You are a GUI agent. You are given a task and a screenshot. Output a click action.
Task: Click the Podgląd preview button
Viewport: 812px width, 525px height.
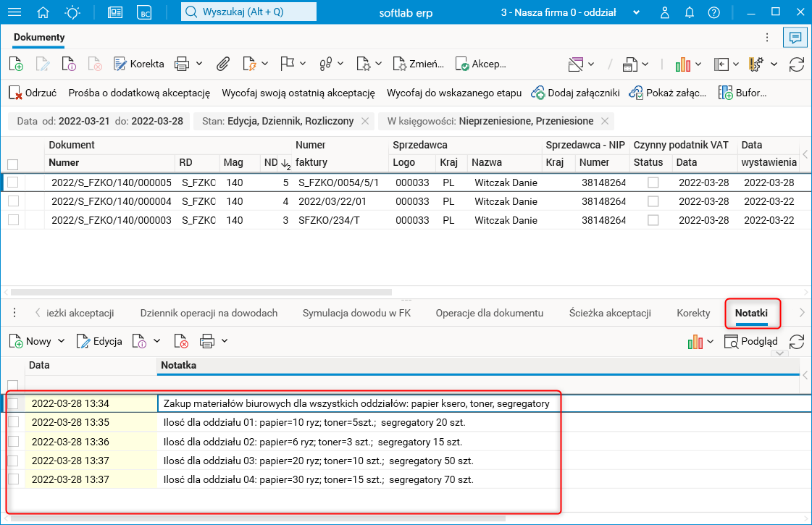[x=751, y=341]
